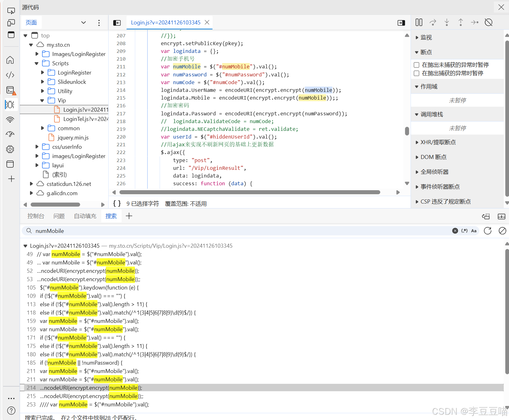Image resolution: width=509 pixels, height=420 pixels.
Task: Focus the numMobile search field
Action: pyautogui.click(x=241, y=231)
